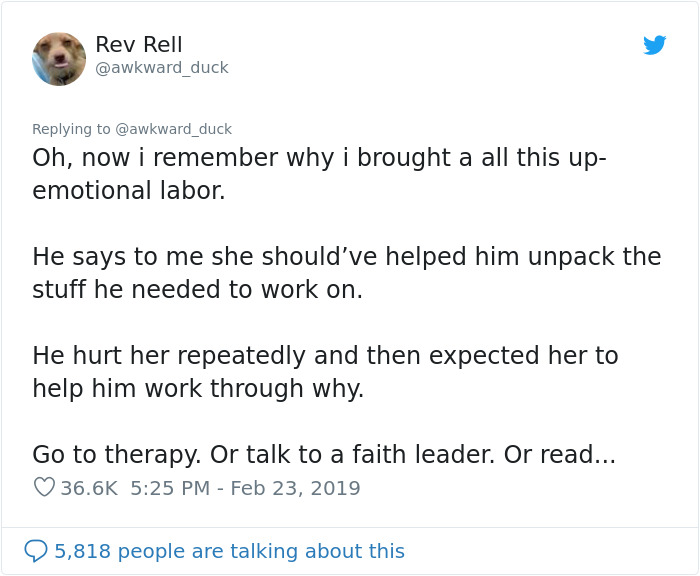Click the blue speech bubble icon
Screen dimensions: 700x576
coord(36,551)
